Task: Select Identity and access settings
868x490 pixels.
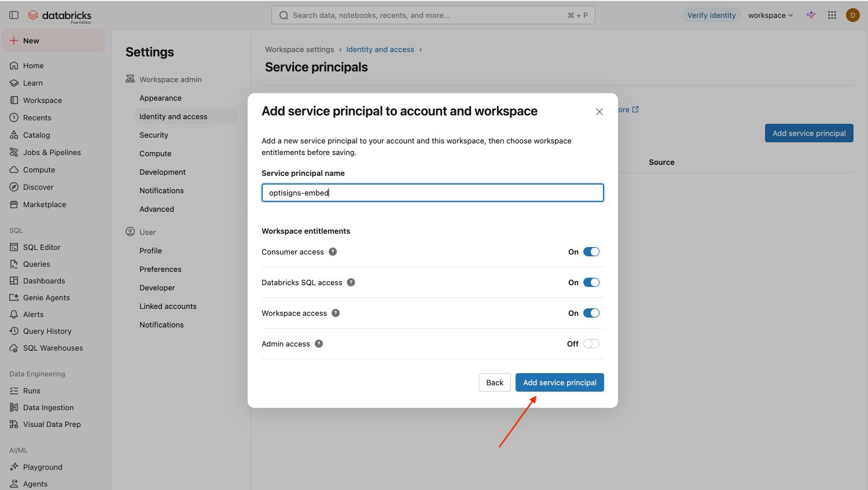Action: [x=186, y=116]
